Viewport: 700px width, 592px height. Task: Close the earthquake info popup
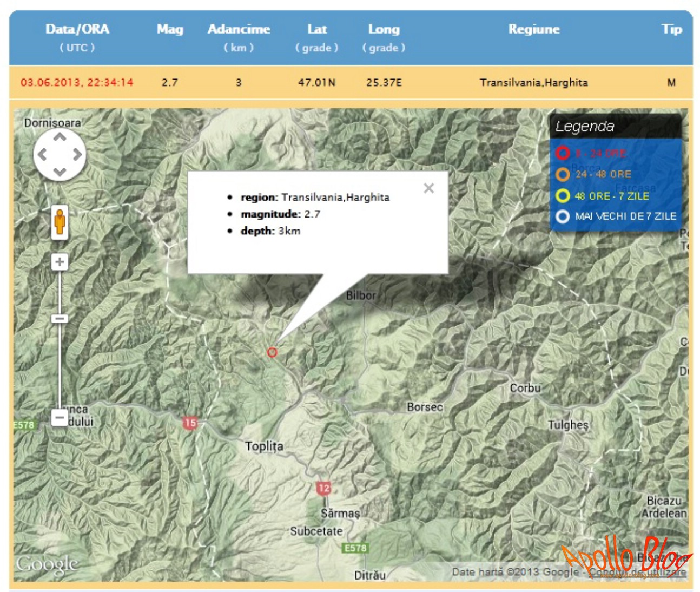pyautogui.click(x=429, y=188)
